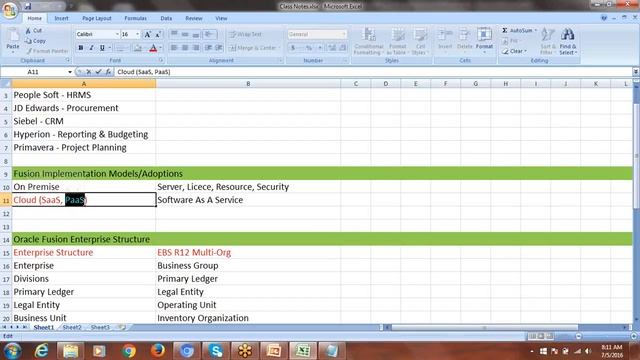The image size is (640, 360).
Task: Open the Clear eraser menu
Action: point(514,51)
